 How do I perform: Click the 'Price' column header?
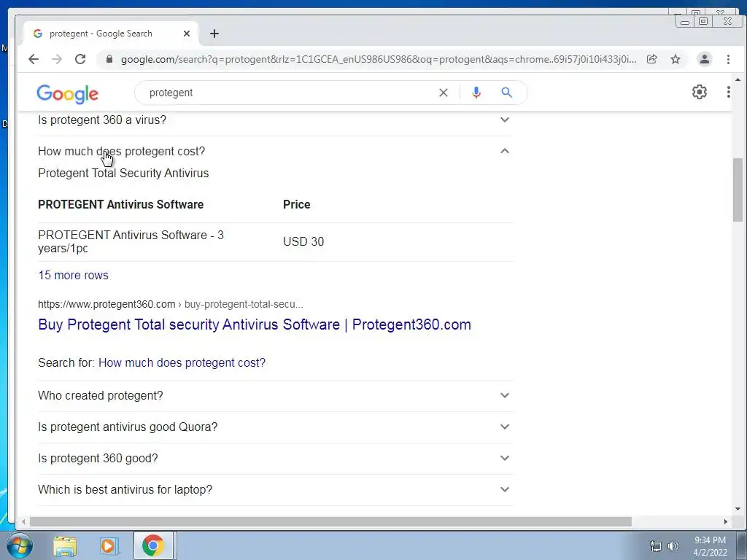pyautogui.click(x=296, y=205)
